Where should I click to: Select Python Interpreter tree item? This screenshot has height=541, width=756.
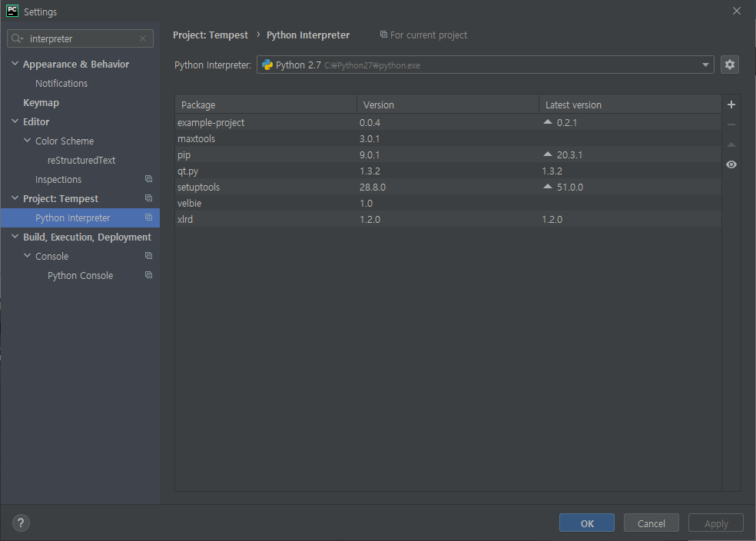80,218
